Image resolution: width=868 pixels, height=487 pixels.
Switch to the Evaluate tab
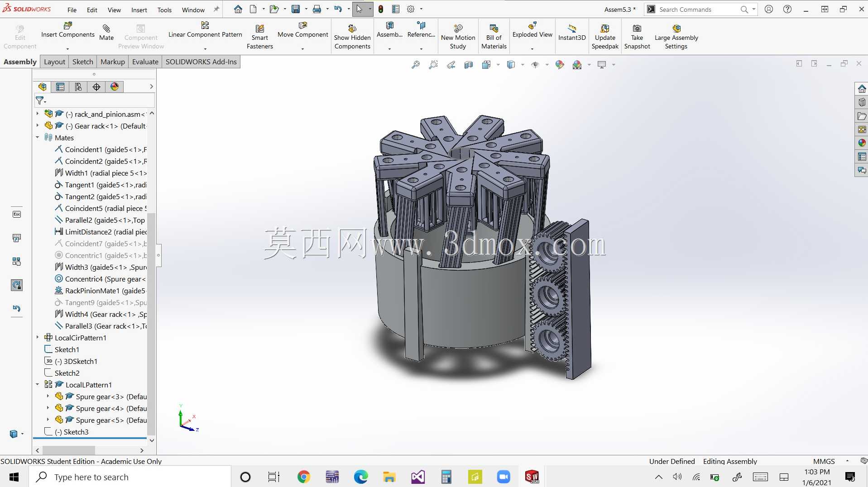(145, 62)
